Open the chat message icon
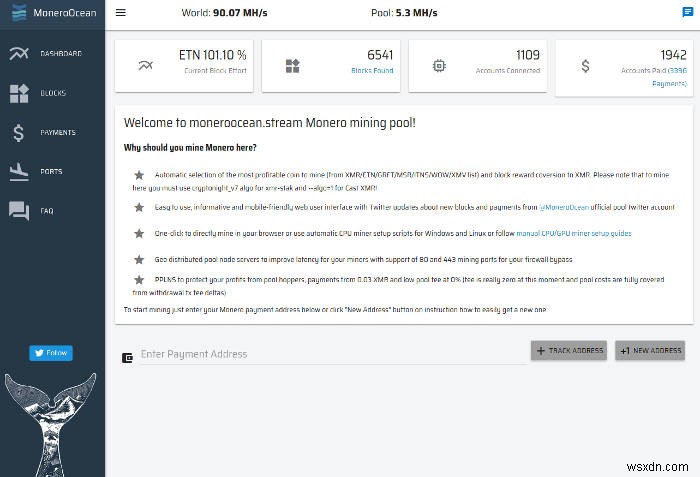This screenshot has height=477, width=700. tap(688, 12)
